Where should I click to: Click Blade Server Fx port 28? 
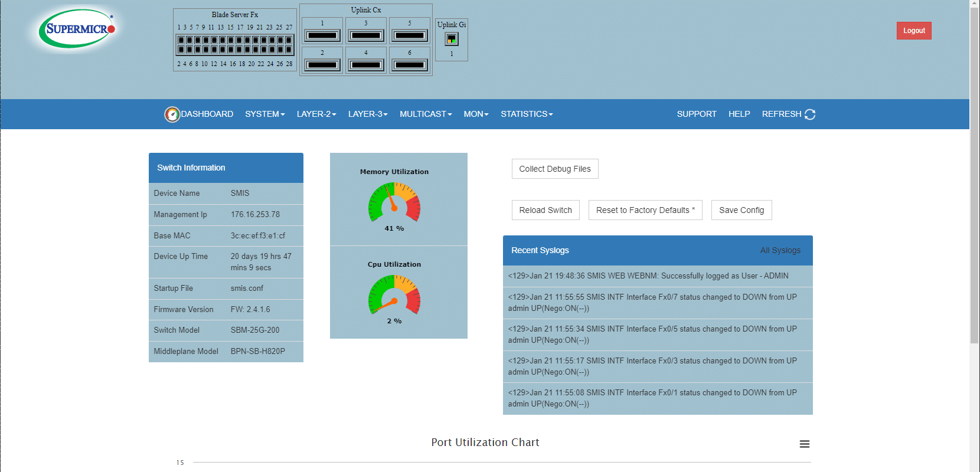coord(289,50)
